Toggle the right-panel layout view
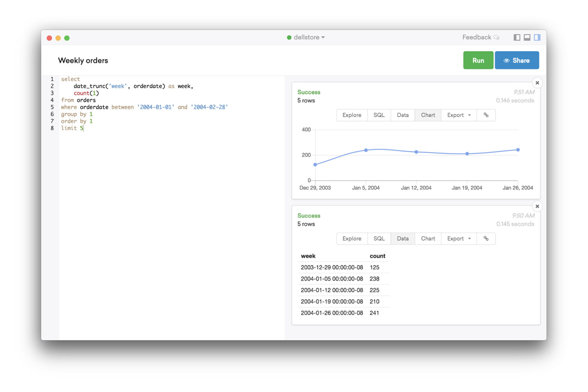Image resolution: width=588 pixels, height=392 pixels. click(537, 37)
